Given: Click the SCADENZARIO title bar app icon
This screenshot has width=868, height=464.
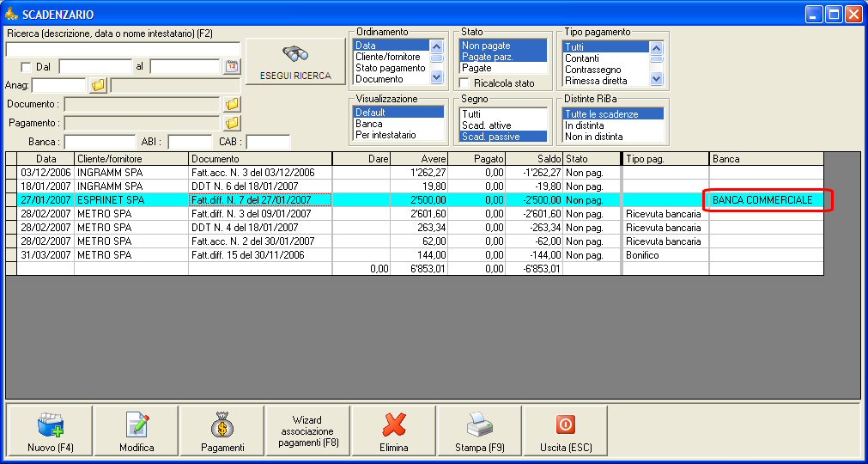Looking at the screenshot, I should point(11,14).
